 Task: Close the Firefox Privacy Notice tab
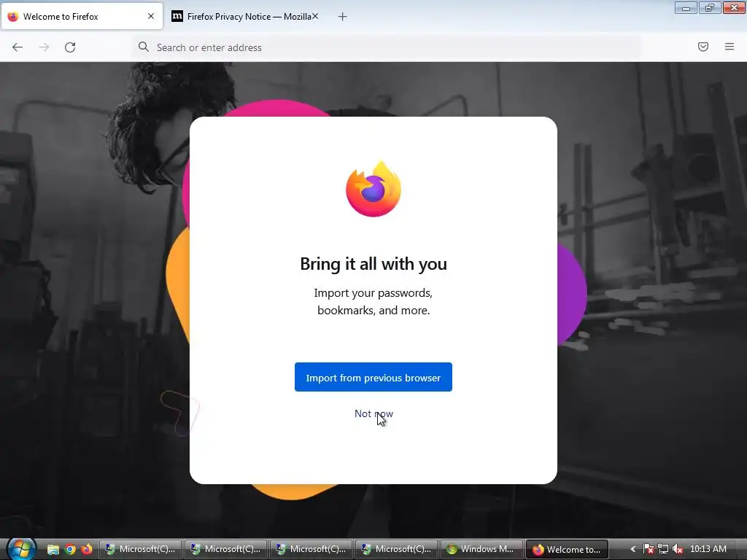(x=315, y=16)
